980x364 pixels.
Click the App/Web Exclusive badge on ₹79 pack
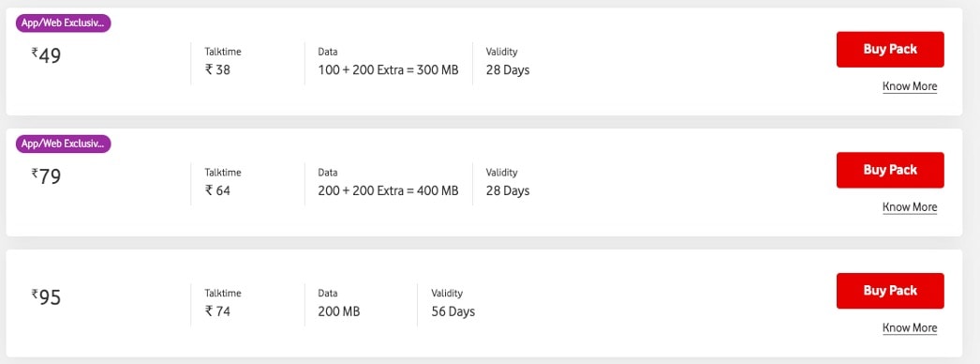click(63, 144)
